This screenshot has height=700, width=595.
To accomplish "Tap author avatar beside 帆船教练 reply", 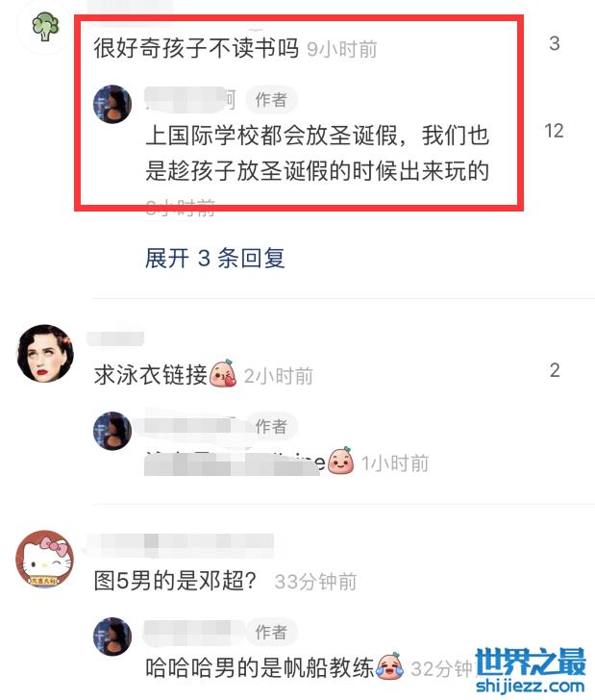I will pyautogui.click(x=112, y=637).
